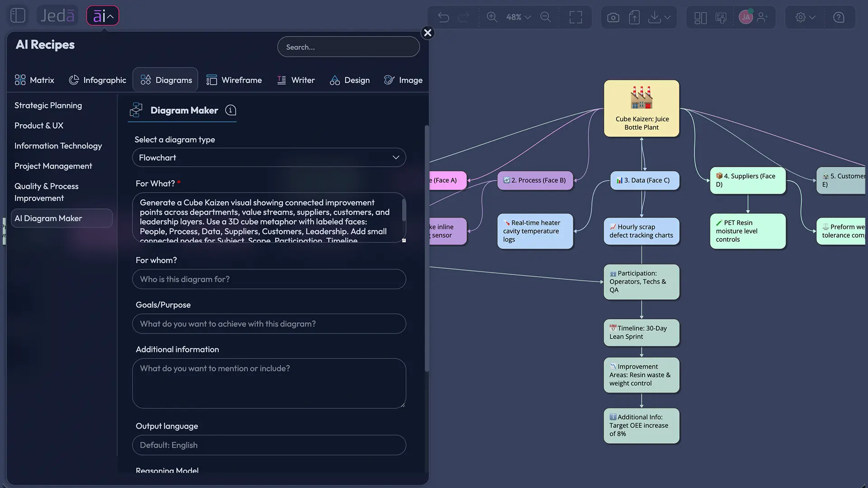Image resolution: width=868 pixels, height=488 pixels.
Task: Select Product & UX category
Action: [39, 126]
